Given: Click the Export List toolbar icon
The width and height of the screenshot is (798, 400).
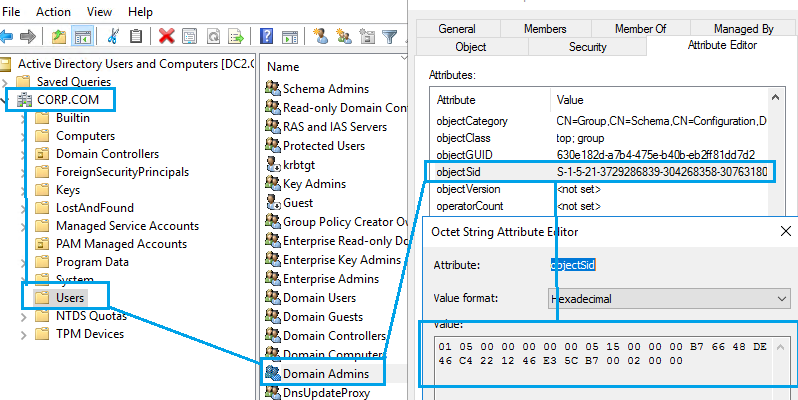Looking at the screenshot, I should 237,36.
